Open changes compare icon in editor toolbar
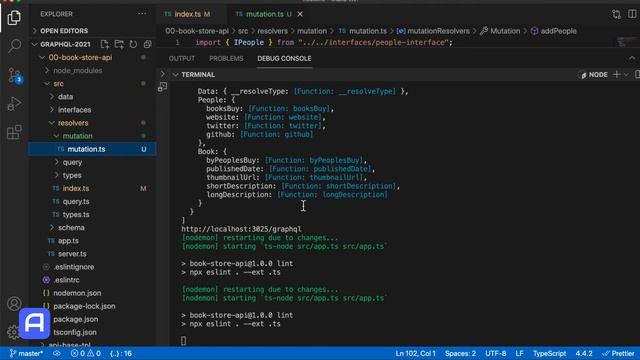The image size is (640, 360). coord(616,14)
